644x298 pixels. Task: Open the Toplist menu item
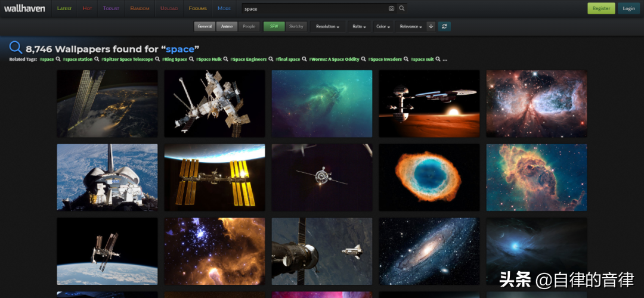(x=112, y=8)
